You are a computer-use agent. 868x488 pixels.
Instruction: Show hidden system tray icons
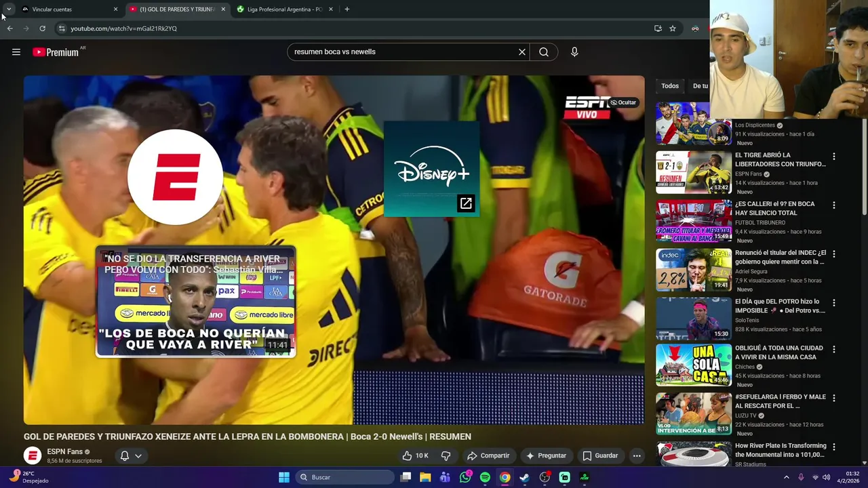(x=787, y=477)
